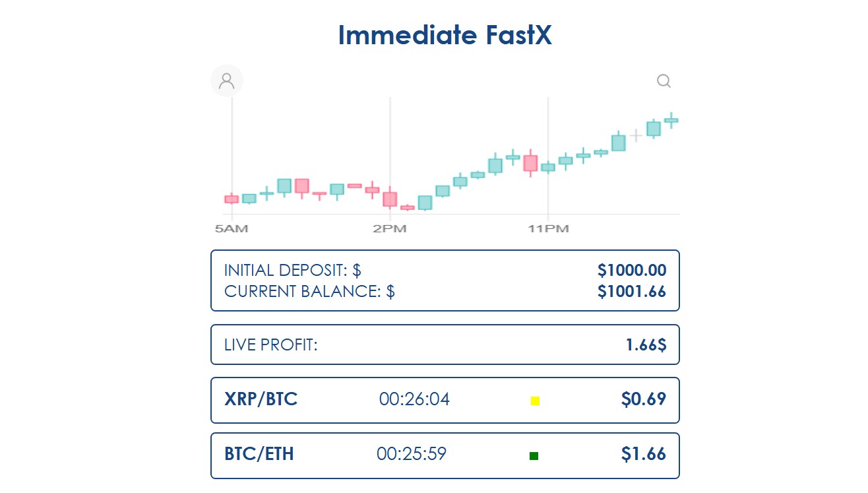Click the 2PM time axis label
The width and height of the screenshot is (868, 493).
389,229
